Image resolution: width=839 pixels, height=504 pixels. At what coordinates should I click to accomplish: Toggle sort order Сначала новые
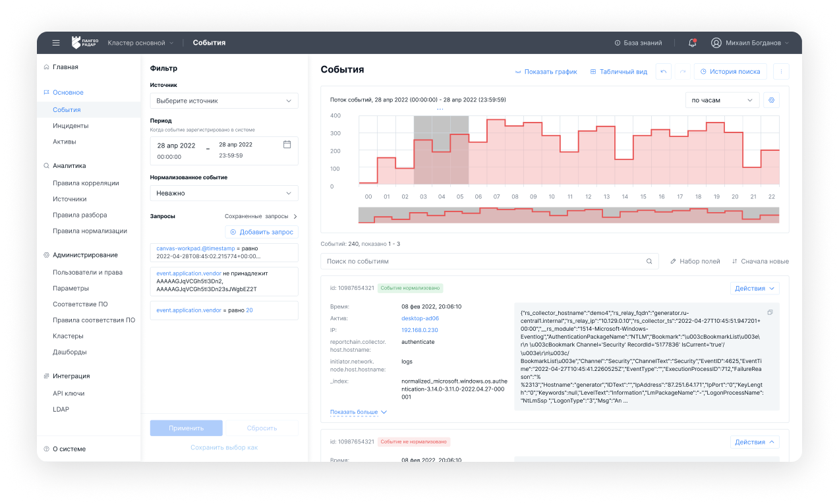tap(760, 262)
